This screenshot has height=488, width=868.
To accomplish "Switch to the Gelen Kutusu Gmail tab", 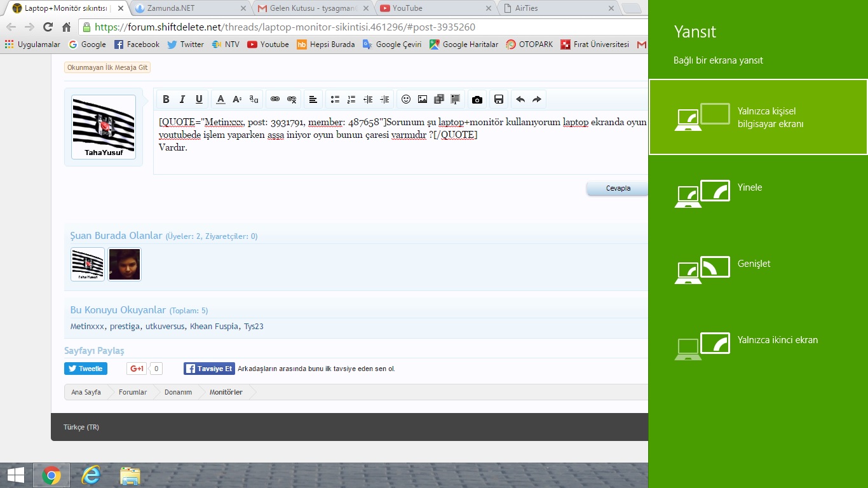I will click(312, 8).
